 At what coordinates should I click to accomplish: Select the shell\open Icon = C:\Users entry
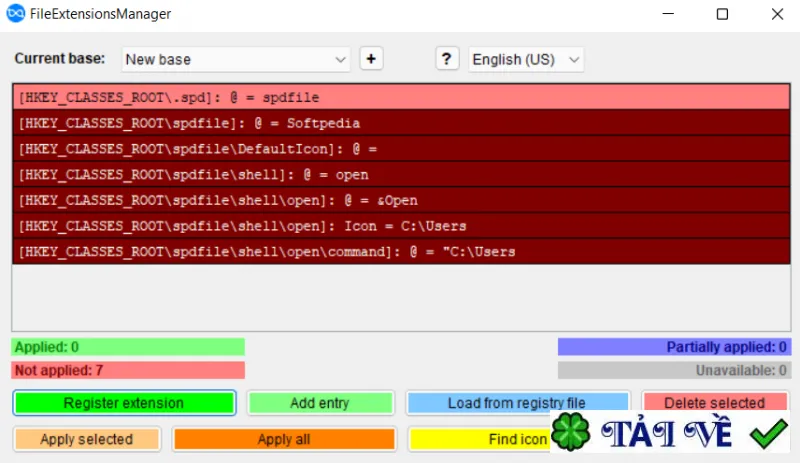coord(402,226)
